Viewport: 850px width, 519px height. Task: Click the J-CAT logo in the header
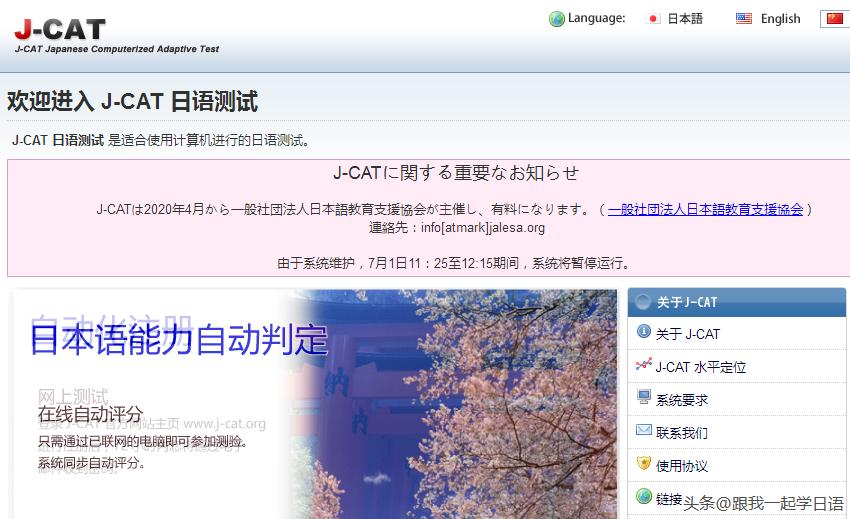pos(60,30)
